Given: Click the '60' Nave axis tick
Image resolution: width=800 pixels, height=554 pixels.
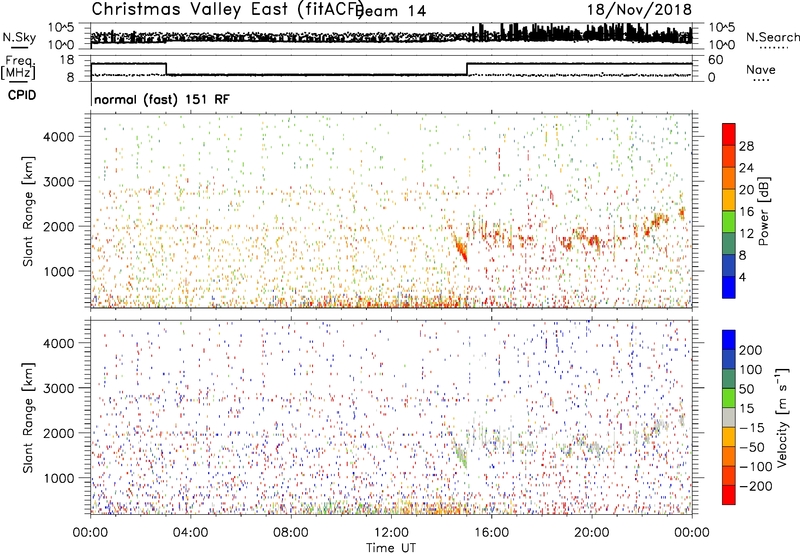Looking at the screenshot, I should click(715, 60).
